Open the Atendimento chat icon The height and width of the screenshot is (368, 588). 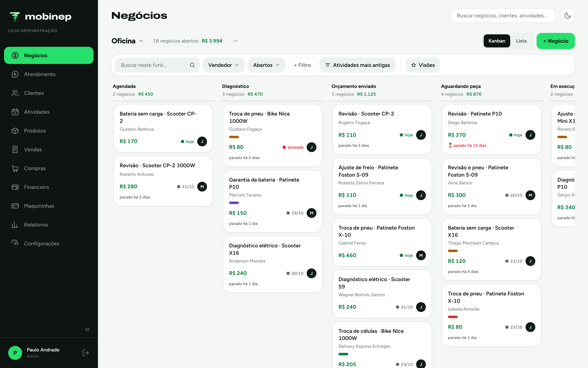[15, 74]
